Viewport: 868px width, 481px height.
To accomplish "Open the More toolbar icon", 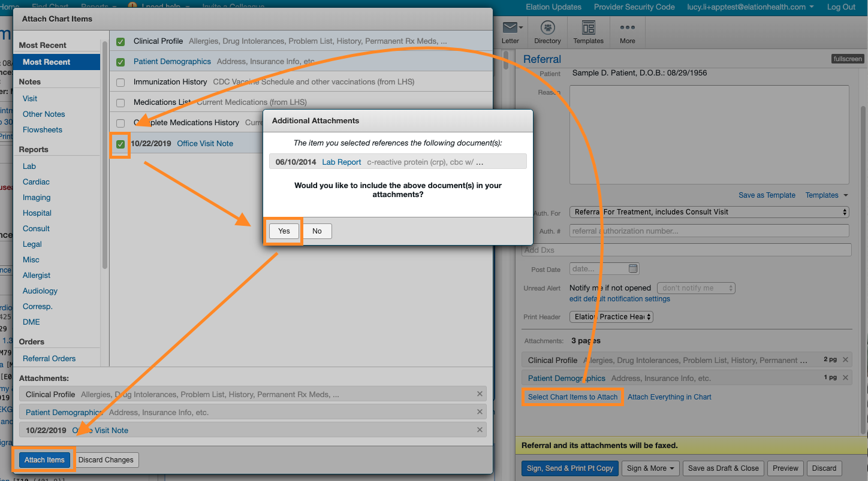I will (x=628, y=33).
